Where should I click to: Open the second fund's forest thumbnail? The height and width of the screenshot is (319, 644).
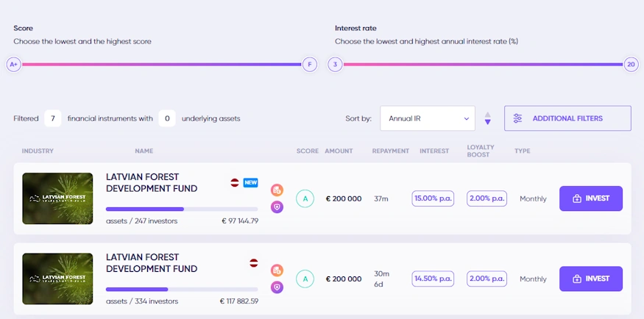pos(57,279)
